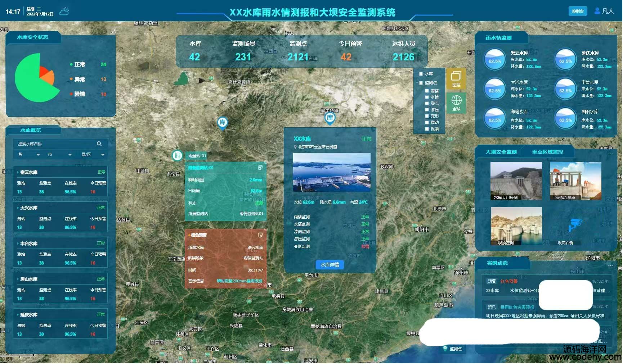Image resolution: width=623 pixels, height=364 pixels.
Task: Expand the 密云水库 list entry arrow
Action: click(18, 172)
